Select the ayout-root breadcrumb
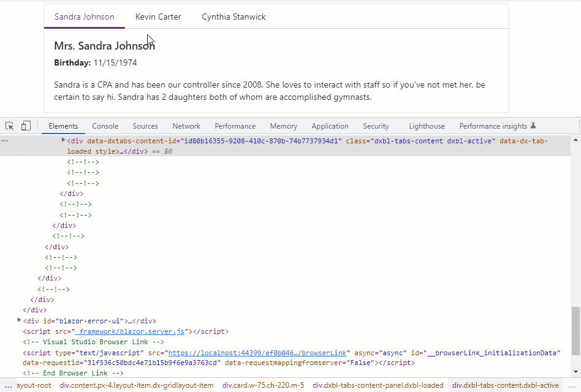 click(x=34, y=385)
